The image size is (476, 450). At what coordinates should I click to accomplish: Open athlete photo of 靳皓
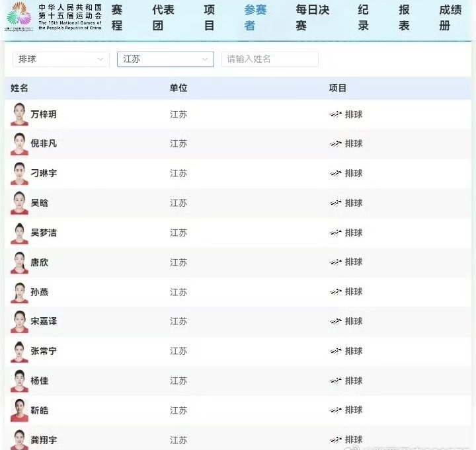click(19, 410)
